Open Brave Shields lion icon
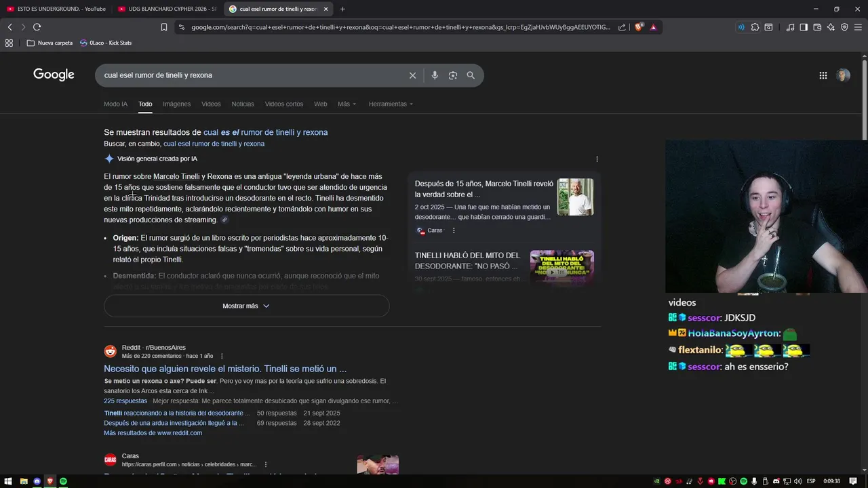This screenshot has height=488, width=868. 639,27
